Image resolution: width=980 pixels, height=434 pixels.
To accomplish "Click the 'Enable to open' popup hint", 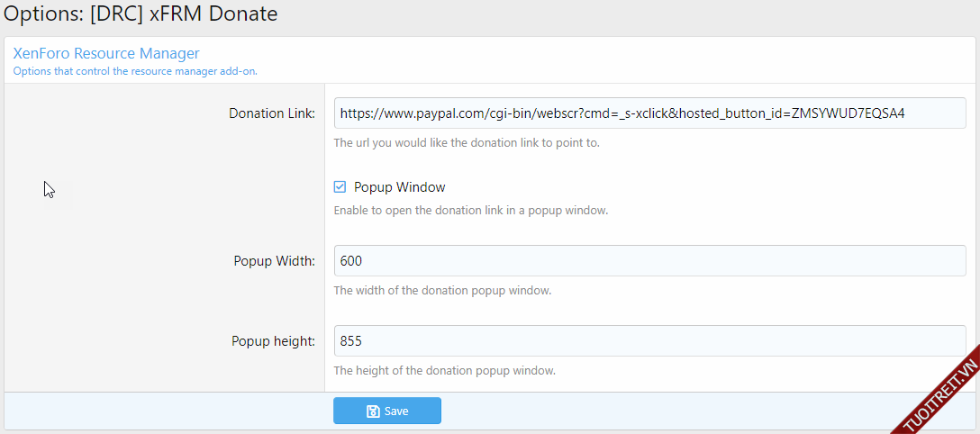I will click(x=470, y=211).
